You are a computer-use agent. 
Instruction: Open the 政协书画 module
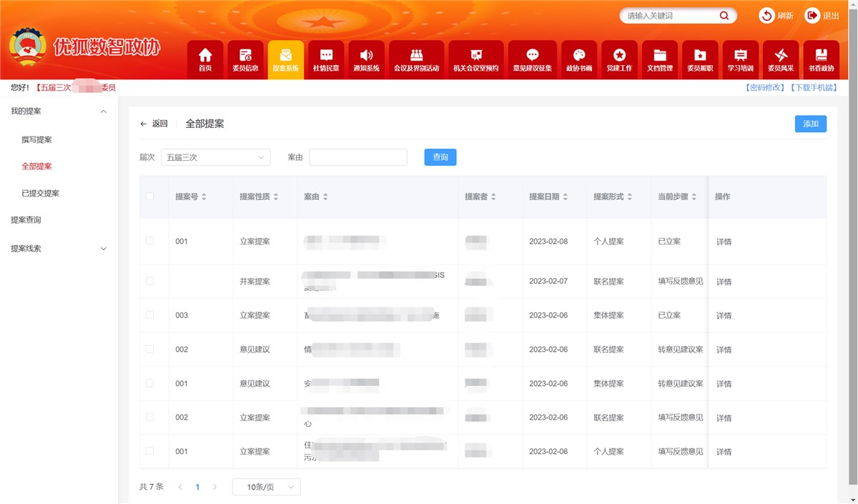point(578,59)
